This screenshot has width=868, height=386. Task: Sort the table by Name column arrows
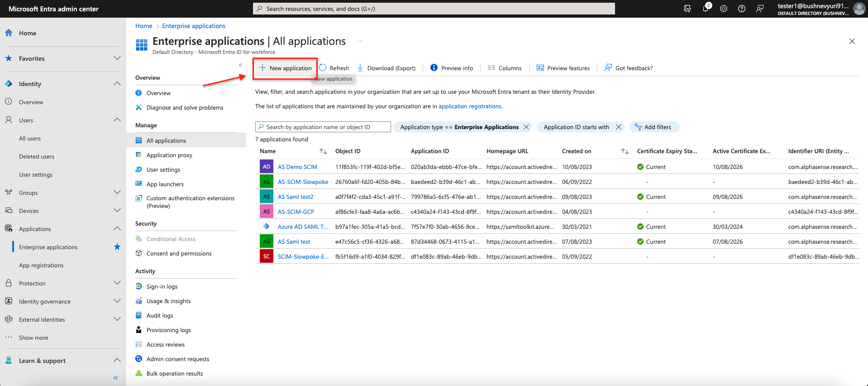coord(323,151)
